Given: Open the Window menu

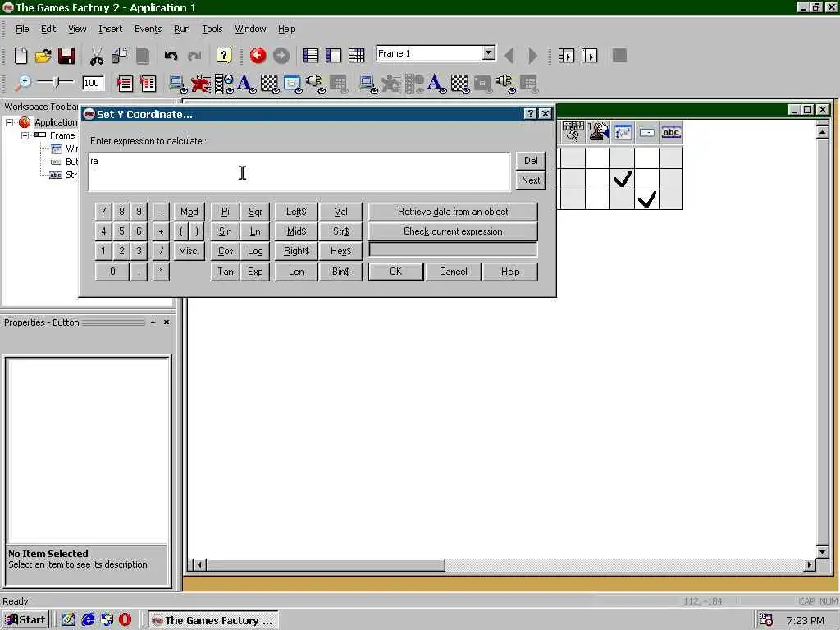Looking at the screenshot, I should point(250,29).
